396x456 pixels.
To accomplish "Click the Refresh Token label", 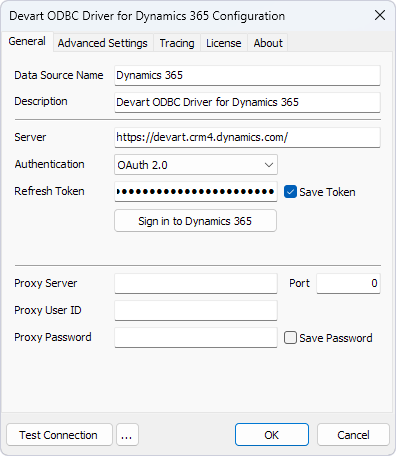I will 49,191.
